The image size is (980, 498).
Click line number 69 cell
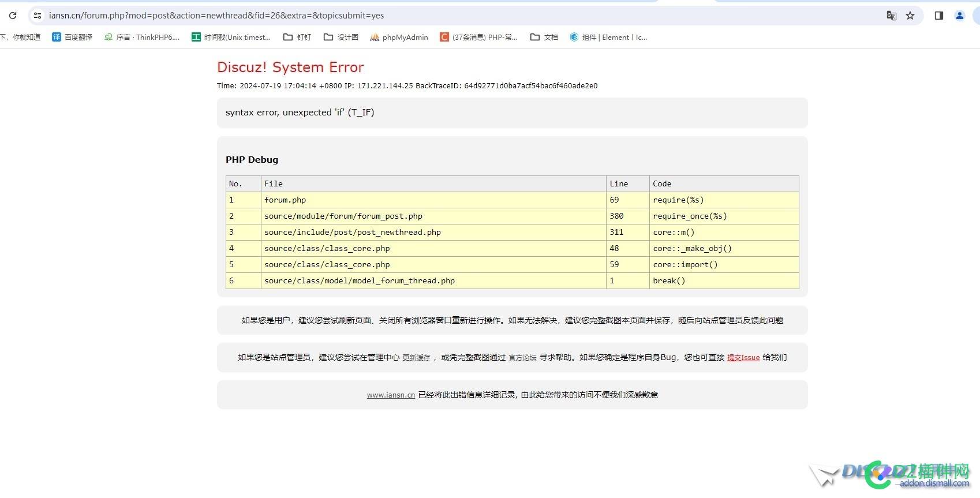[628, 200]
